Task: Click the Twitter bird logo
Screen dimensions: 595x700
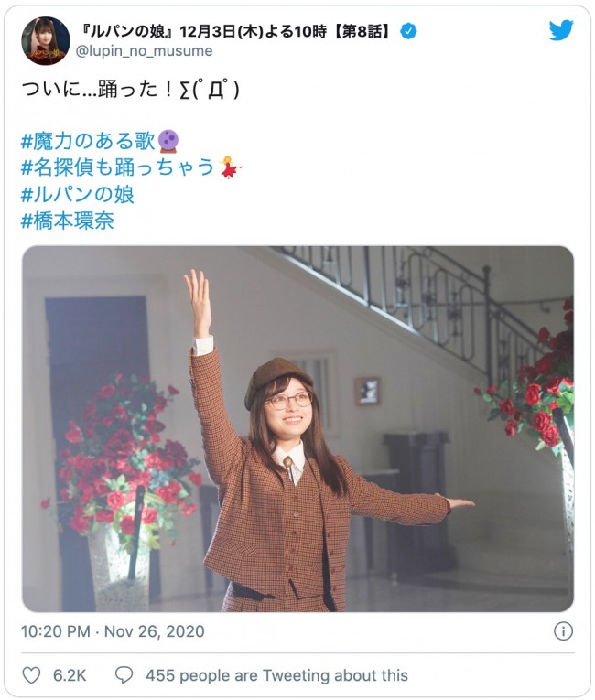Action: [x=561, y=30]
